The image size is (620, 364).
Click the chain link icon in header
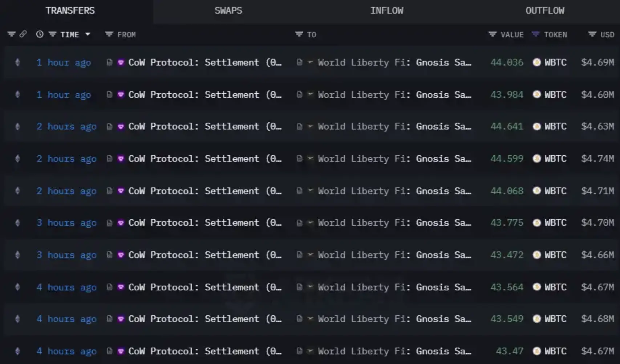click(x=23, y=34)
